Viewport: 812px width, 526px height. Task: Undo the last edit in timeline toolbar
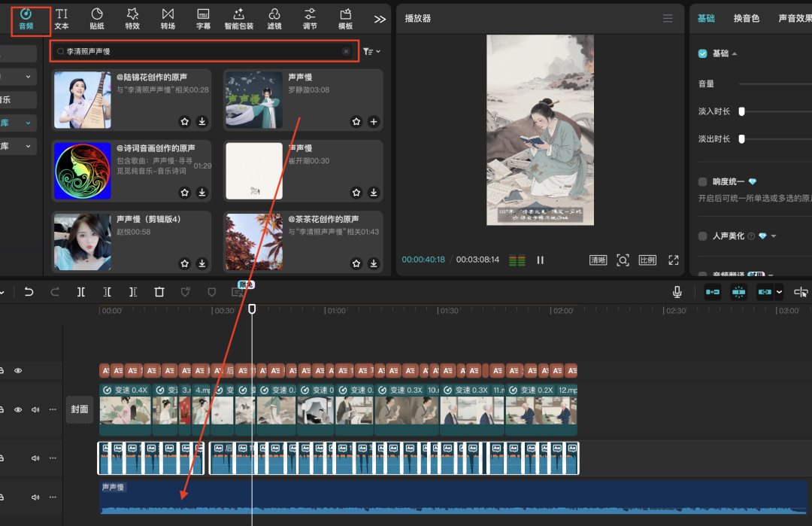29,292
